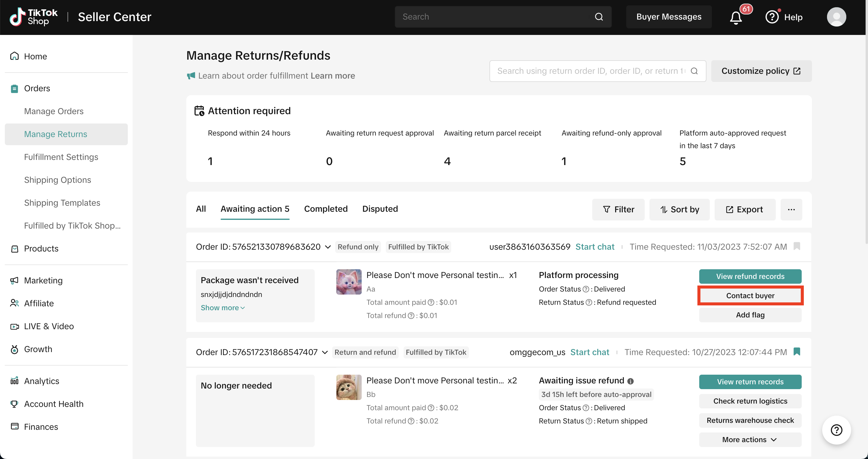Viewport: 868px width, 459px height.
Task: Toggle bookmark flag on first order
Action: point(797,246)
